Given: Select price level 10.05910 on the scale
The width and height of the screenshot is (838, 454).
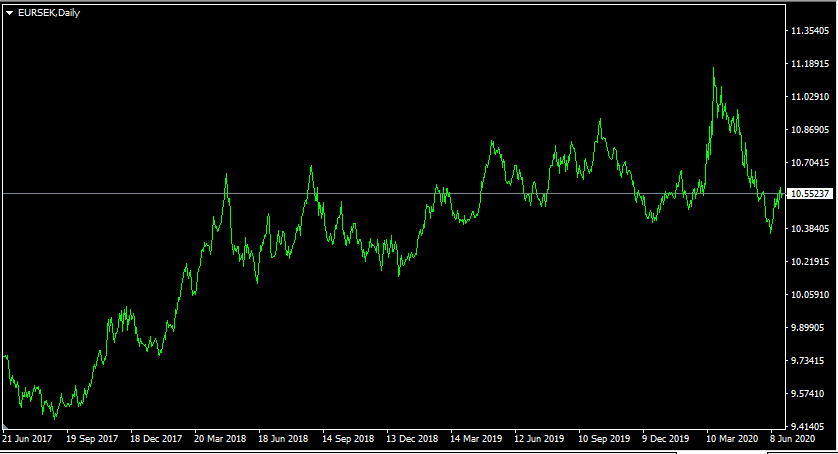Looking at the screenshot, I should 810,295.
